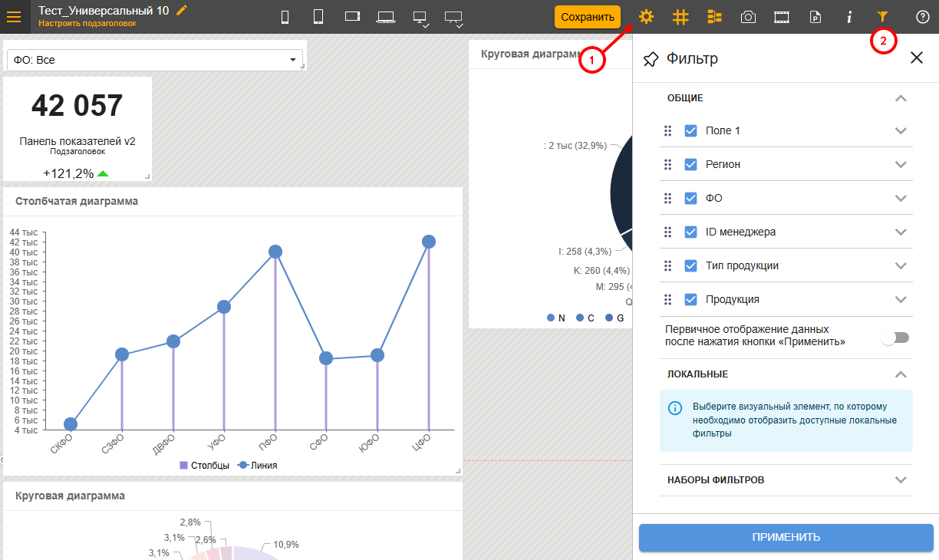
Task: Uncheck the Регион filter checkbox
Action: click(690, 164)
